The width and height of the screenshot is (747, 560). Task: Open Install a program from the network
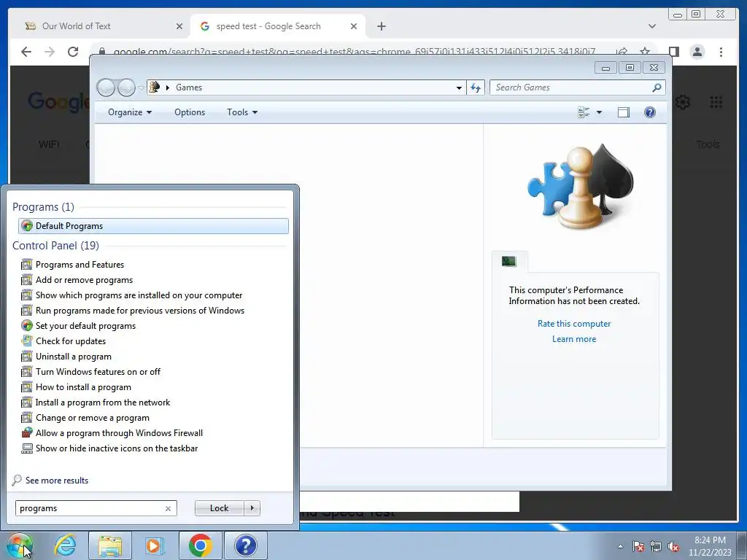click(102, 402)
